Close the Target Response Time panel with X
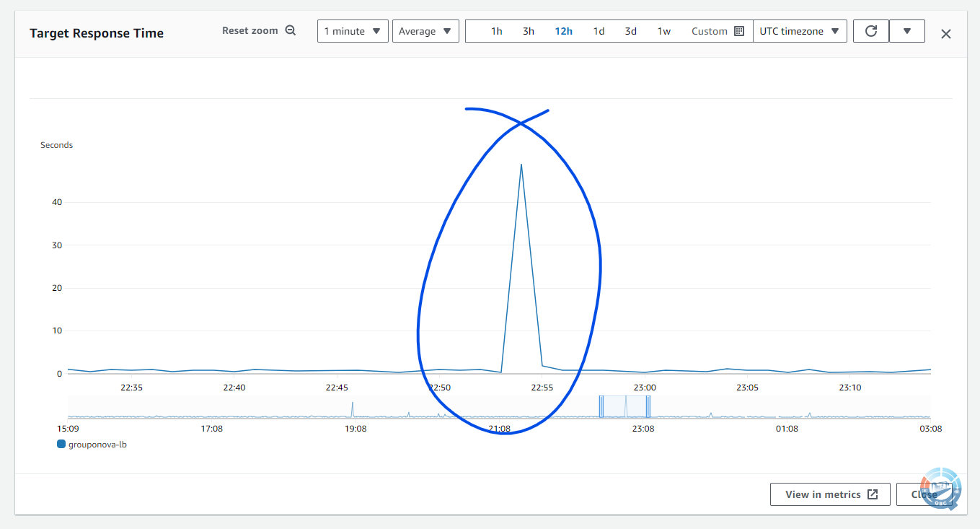980x529 pixels. tap(946, 34)
